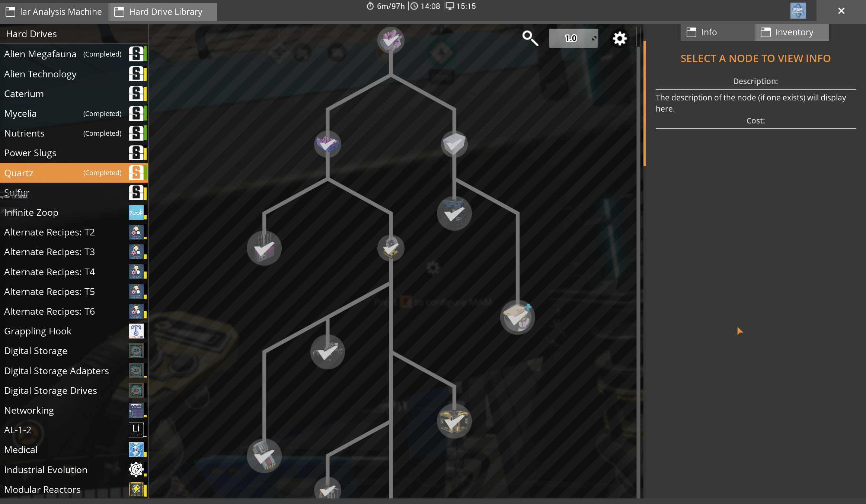This screenshot has width=866, height=504.
Task: Open Alternate Recipes: T4 tree
Action: pos(74,272)
